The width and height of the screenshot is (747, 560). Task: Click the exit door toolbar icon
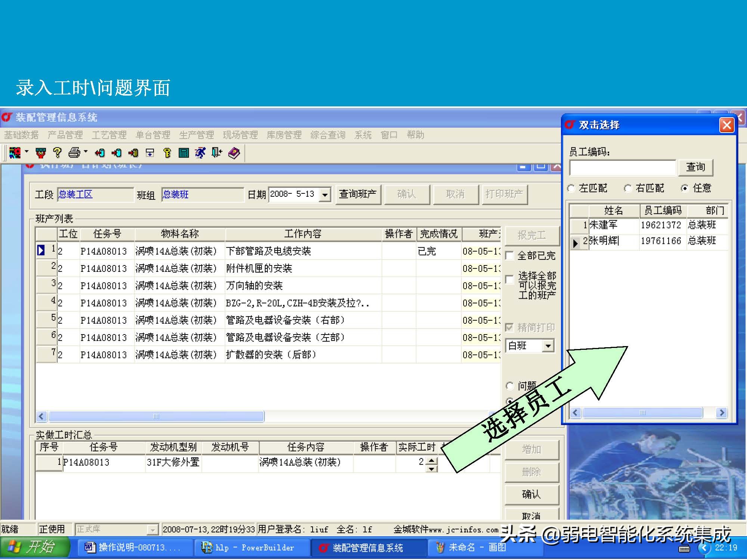217,152
